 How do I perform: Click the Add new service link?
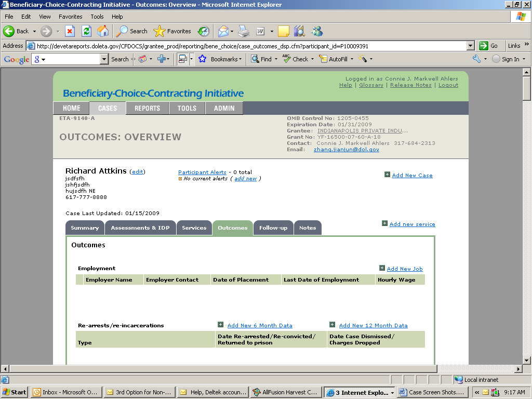(x=412, y=224)
